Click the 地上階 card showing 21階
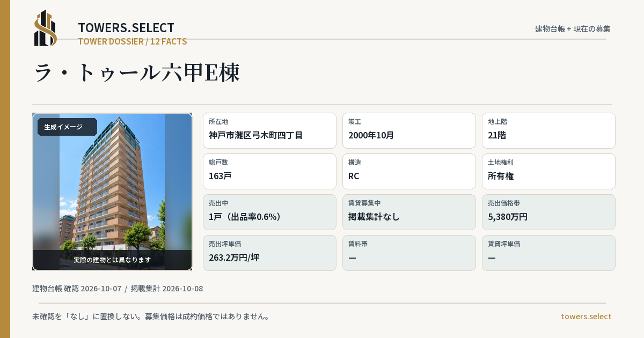The width and height of the screenshot is (644, 338). 548,130
